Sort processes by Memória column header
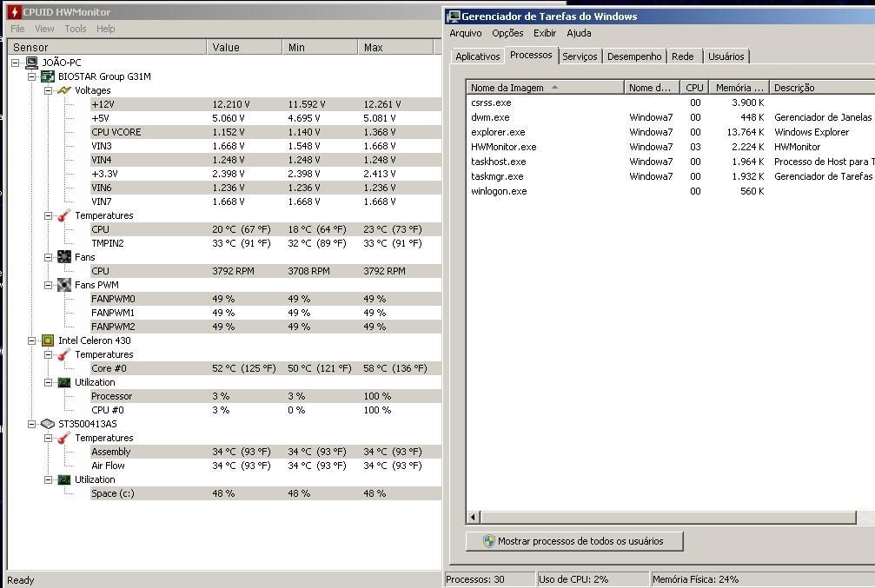 coord(739,88)
